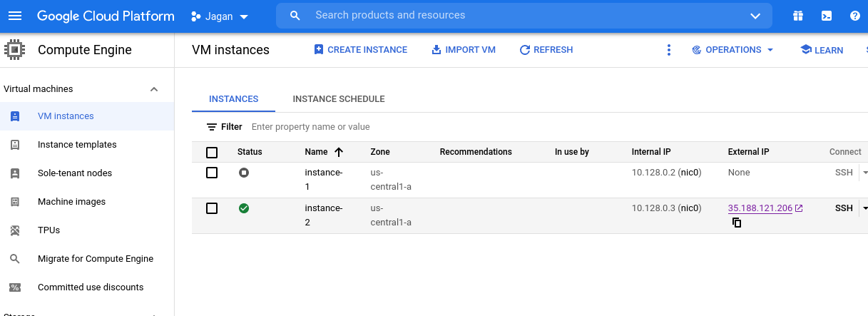Click the Migrate for Compute Engine icon
This screenshot has height=316, width=868.
15,259
